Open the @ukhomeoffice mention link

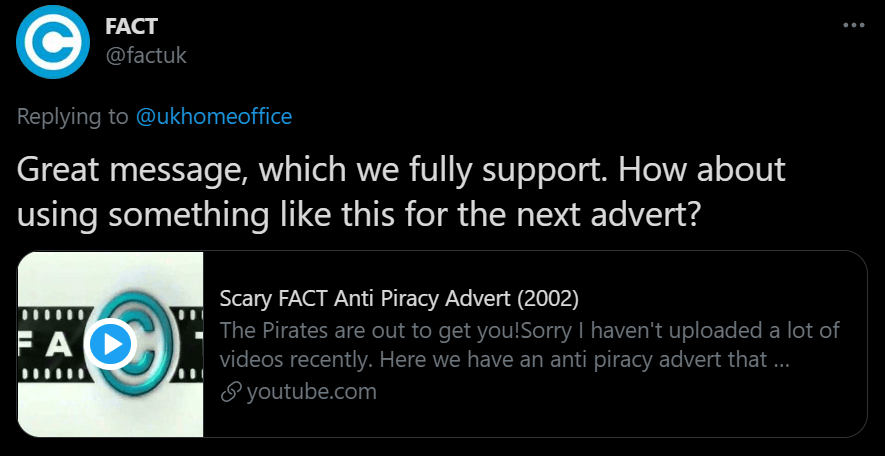coord(214,116)
